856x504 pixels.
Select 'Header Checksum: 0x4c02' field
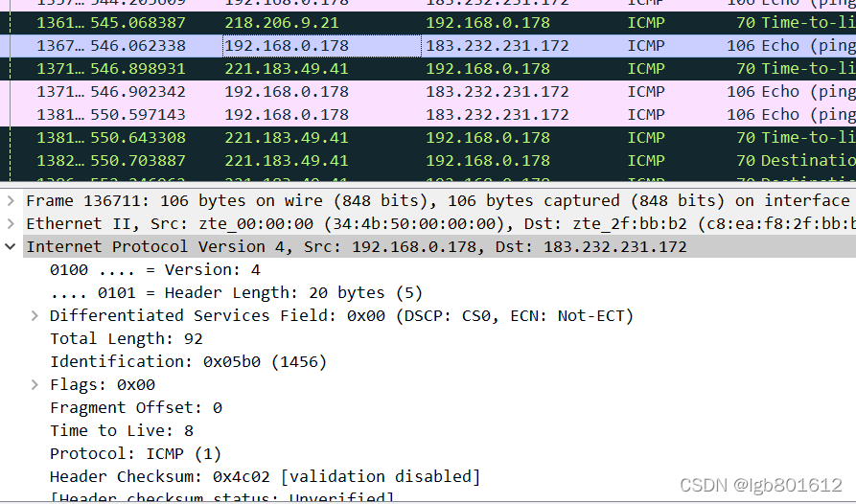pos(265,477)
